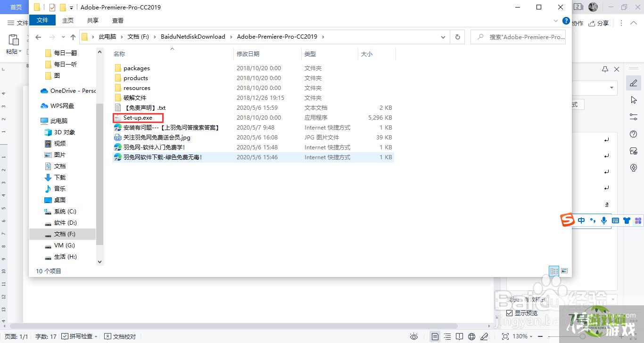Click 文档校对 in WPS status bar
644x343 pixels.
[x=121, y=336]
